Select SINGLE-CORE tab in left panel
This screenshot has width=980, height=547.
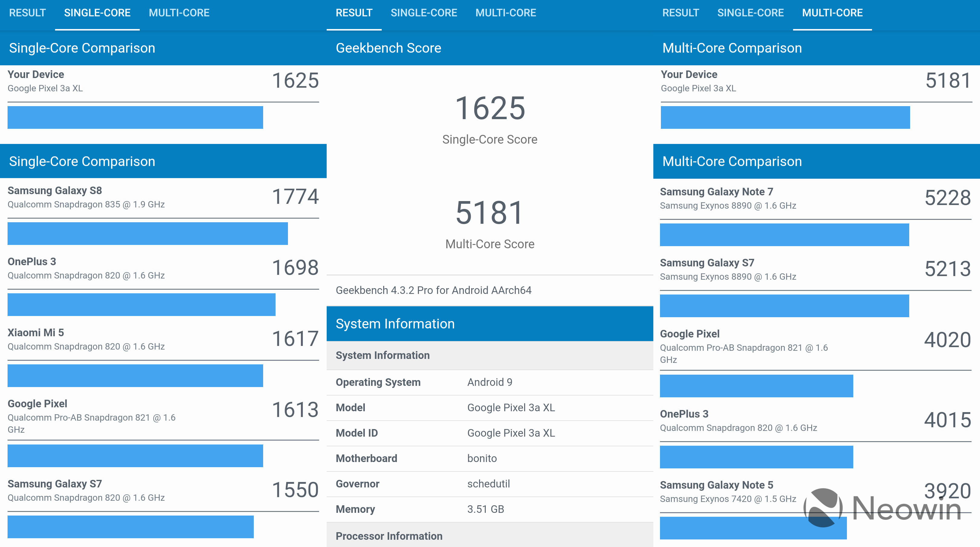97,13
